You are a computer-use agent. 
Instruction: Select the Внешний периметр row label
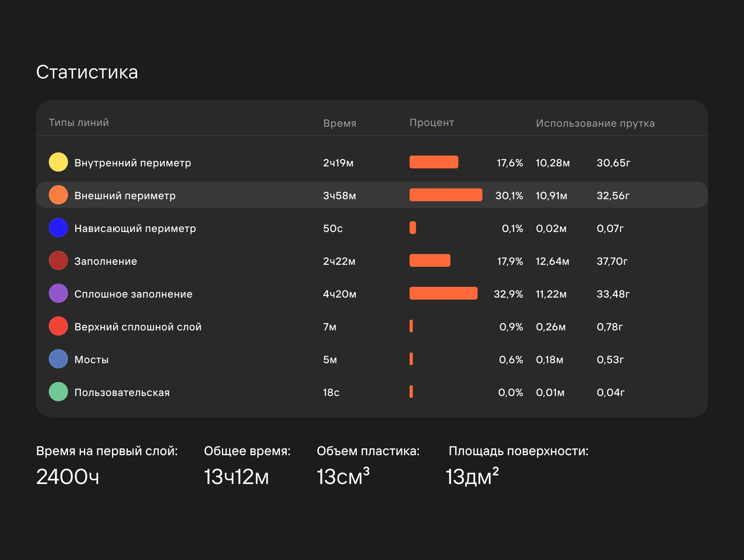point(125,196)
